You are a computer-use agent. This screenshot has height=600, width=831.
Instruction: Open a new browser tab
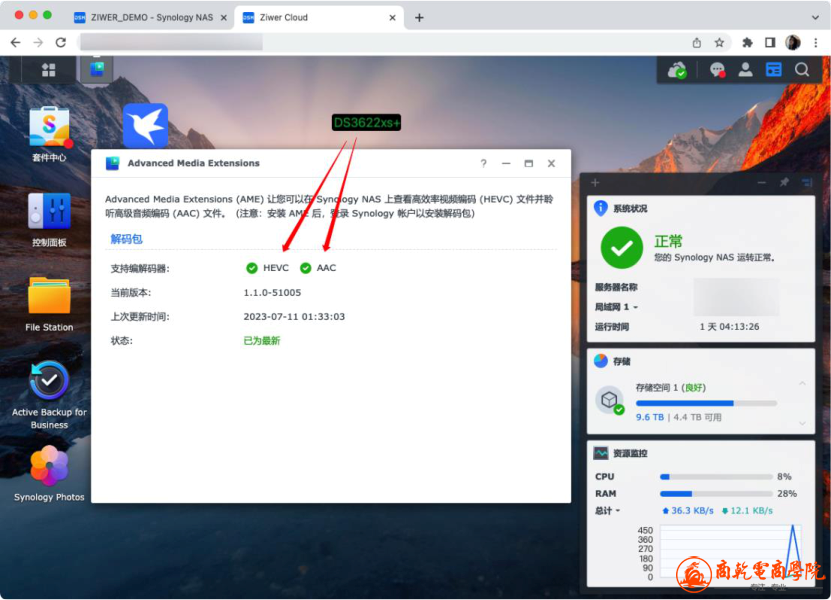[419, 17]
